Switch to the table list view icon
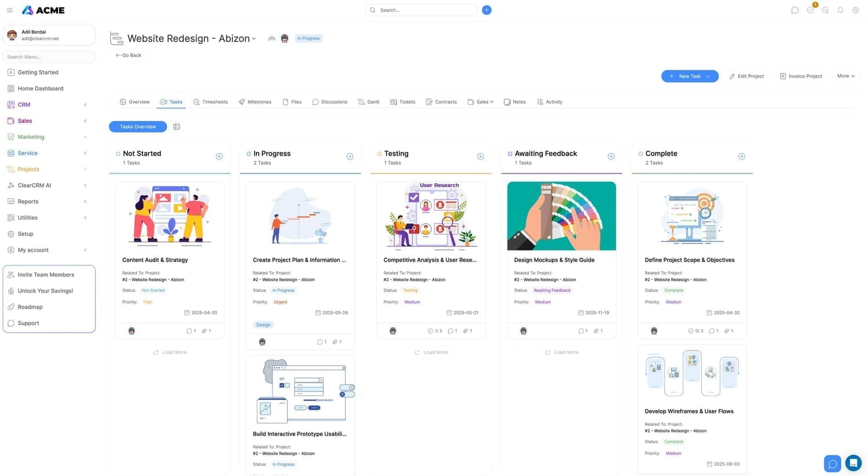Screen dimensions: 868x476 tap(176, 127)
